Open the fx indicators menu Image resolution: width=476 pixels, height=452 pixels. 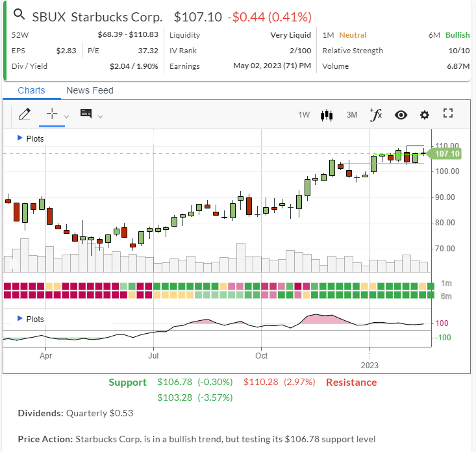click(x=376, y=115)
